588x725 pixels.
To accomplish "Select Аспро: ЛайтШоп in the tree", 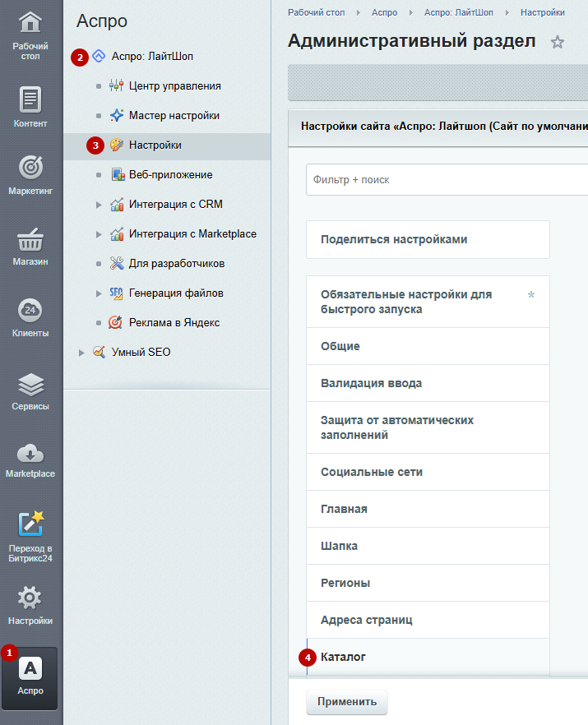I will [152, 57].
